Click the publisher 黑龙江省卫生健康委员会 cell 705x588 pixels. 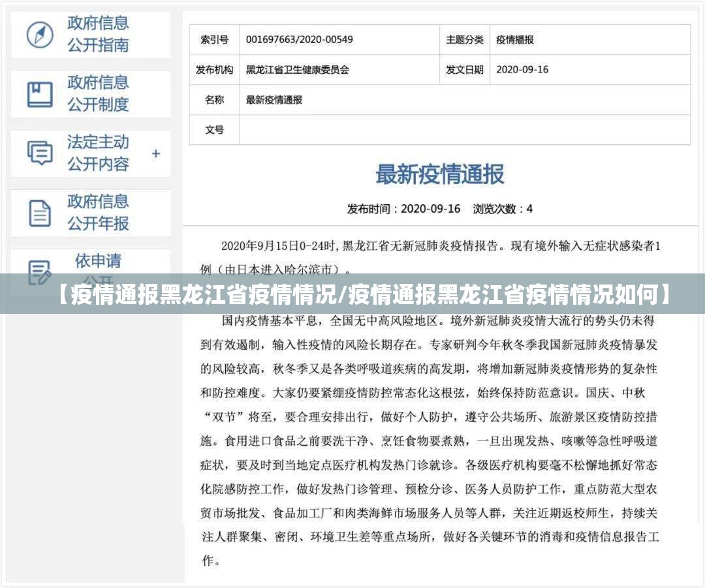point(297,70)
